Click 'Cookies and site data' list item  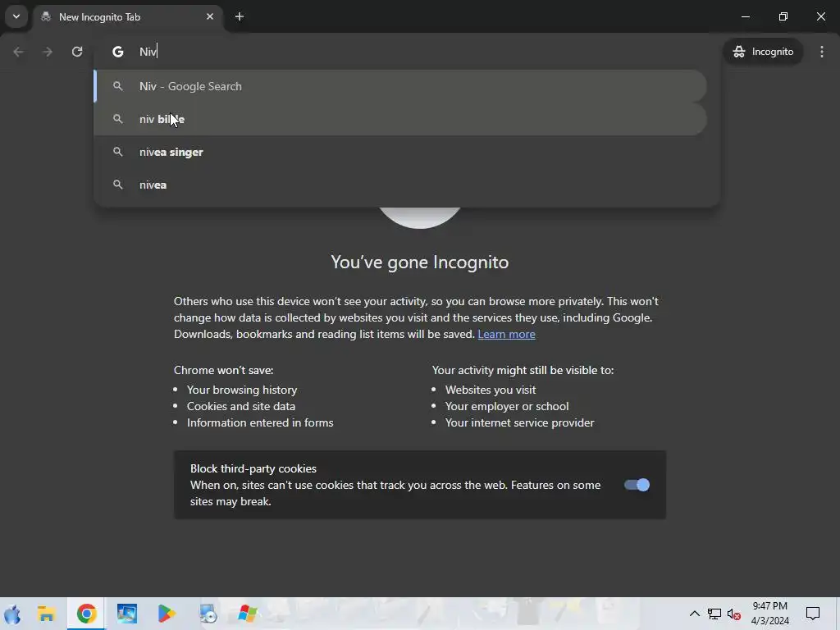coord(240,406)
